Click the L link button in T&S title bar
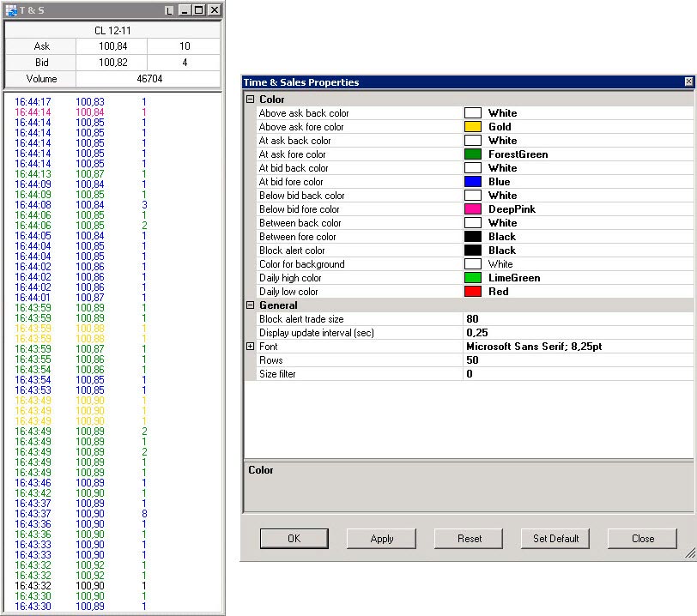 [168, 10]
